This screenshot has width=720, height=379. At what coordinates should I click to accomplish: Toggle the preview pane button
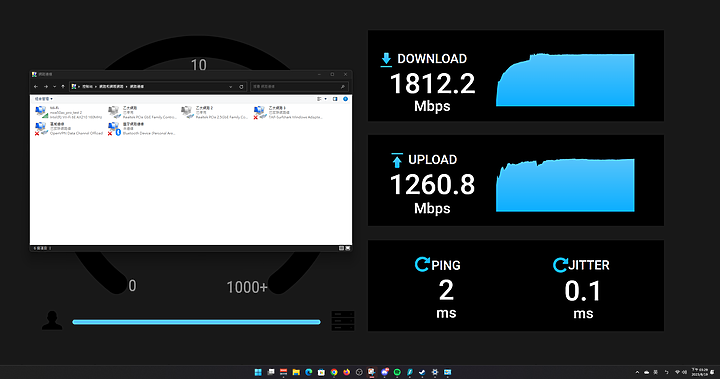click(x=335, y=99)
